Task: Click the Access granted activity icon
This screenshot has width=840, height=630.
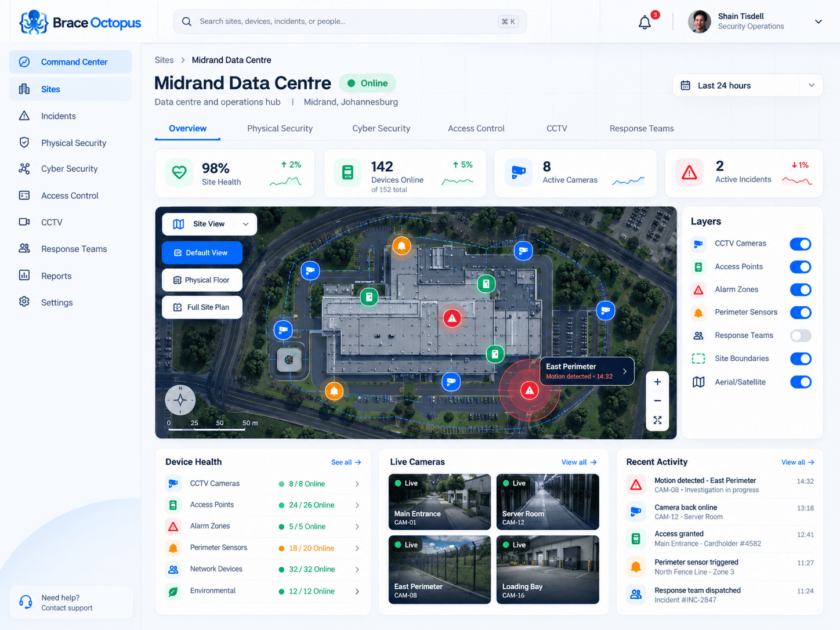Action: pyautogui.click(x=636, y=539)
